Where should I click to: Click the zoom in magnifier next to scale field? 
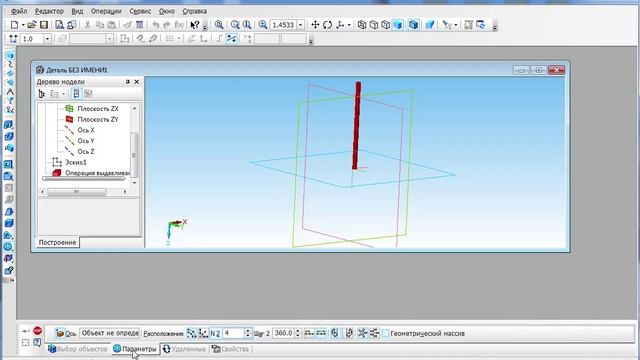(x=263, y=25)
